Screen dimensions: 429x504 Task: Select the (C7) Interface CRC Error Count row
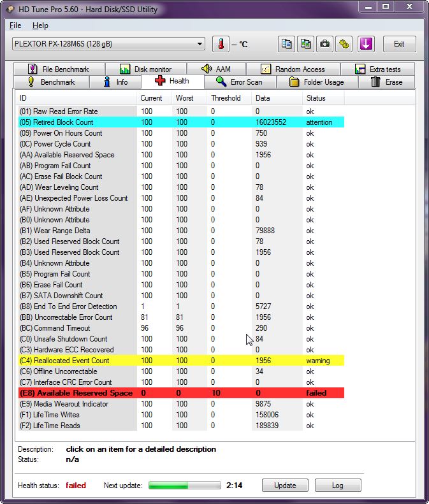[182, 382]
